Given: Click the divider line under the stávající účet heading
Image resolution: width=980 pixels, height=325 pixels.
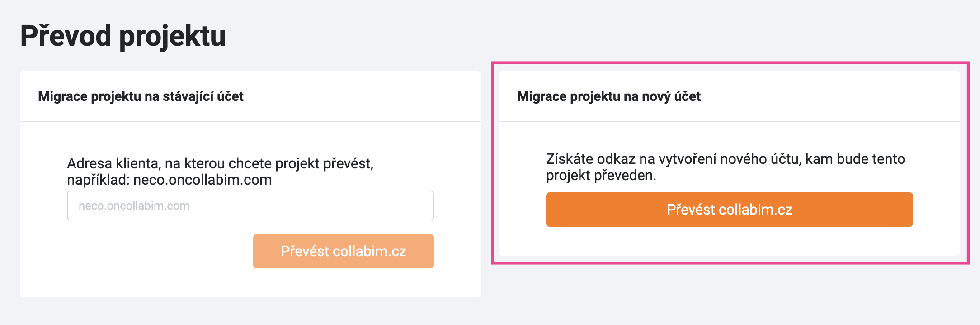Looking at the screenshot, I should tap(250, 121).
